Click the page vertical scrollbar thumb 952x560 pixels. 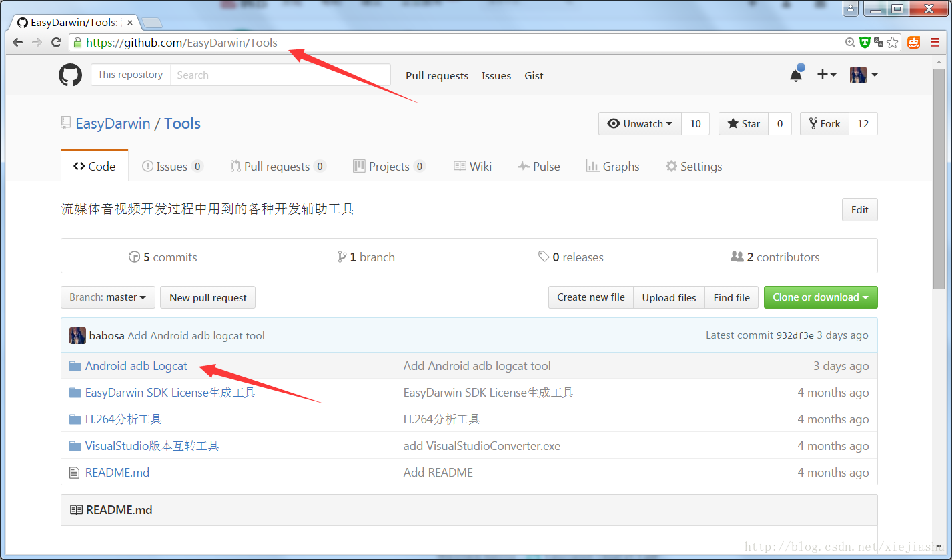click(938, 178)
